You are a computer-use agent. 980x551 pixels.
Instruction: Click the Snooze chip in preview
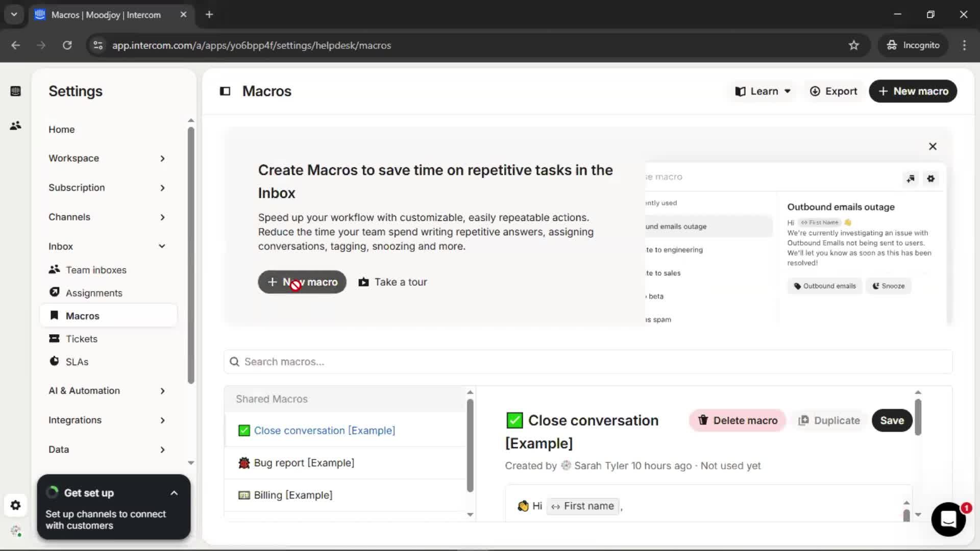pos(889,286)
